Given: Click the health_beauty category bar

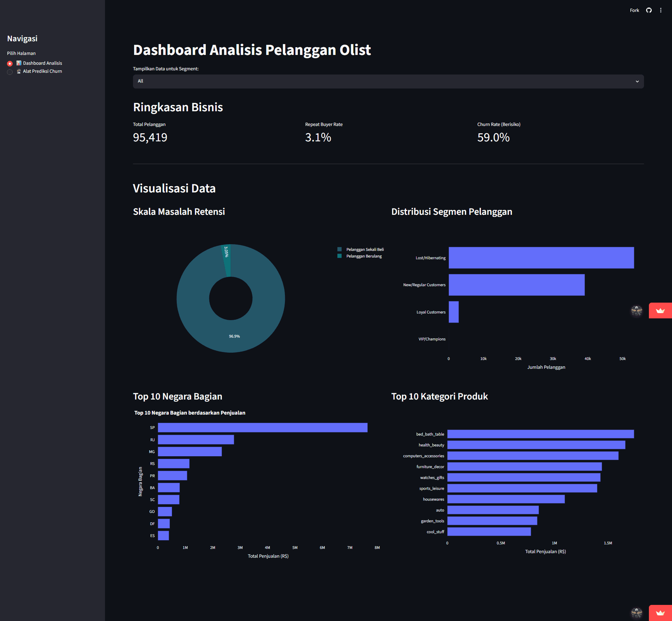Looking at the screenshot, I should coord(536,445).
